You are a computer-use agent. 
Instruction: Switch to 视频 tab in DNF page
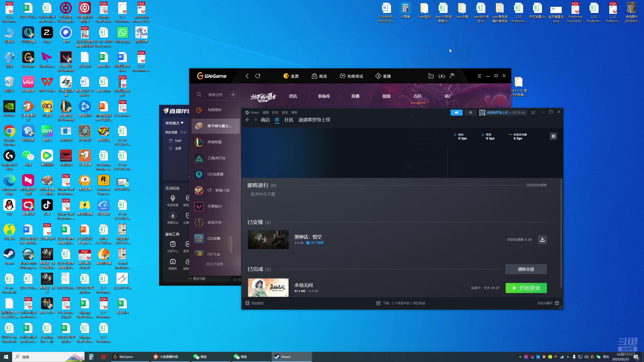click(386, 96)
